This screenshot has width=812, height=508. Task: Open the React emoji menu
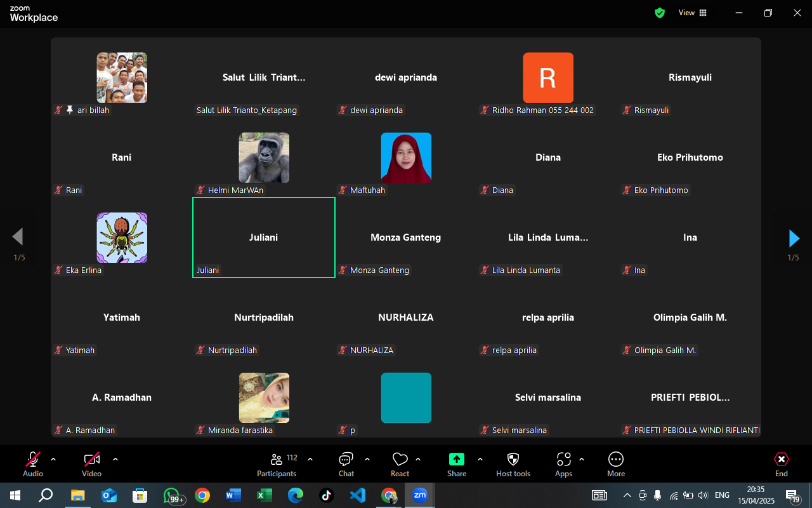pos(400,464)
